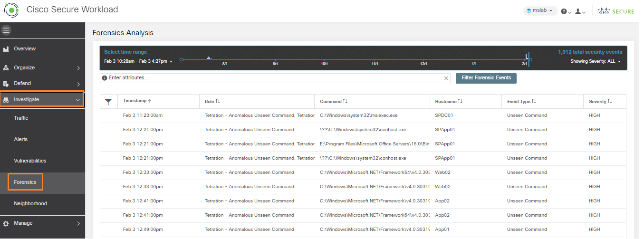The width and height of the screenshot is (644, 239).
Task: Sort the Command column
Action: [345, 101]
